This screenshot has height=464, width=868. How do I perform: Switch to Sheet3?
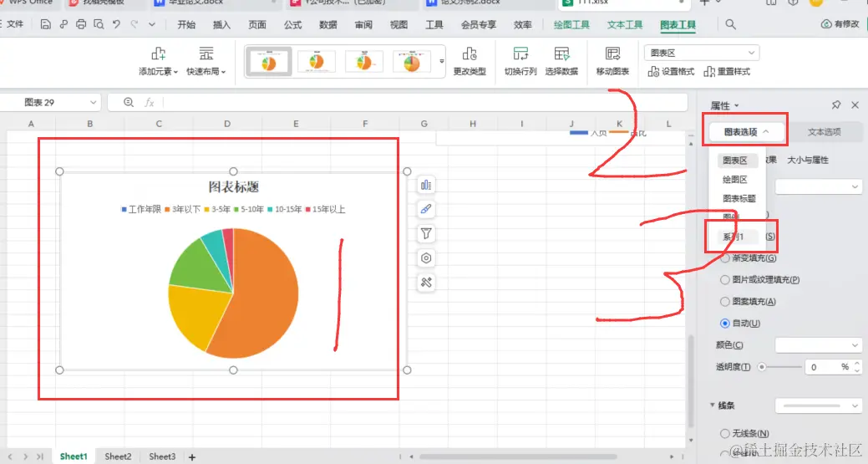tap(162, 456)
